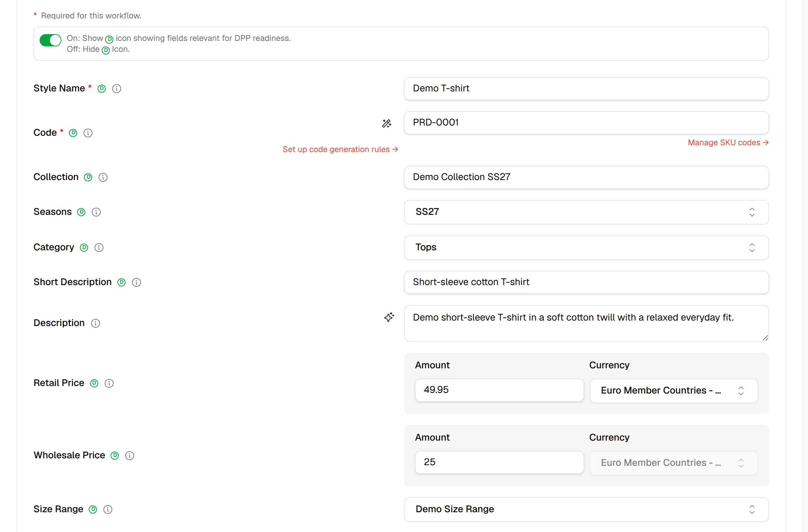Click the DPP icon next to Seasons
The width and height of the screenshot is (808, 532).
pos(81,212)
